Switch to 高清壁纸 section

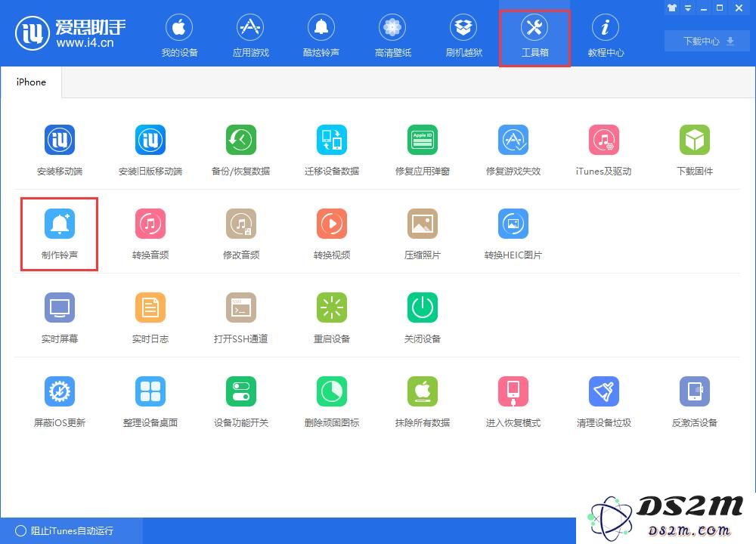pos(392,36)
